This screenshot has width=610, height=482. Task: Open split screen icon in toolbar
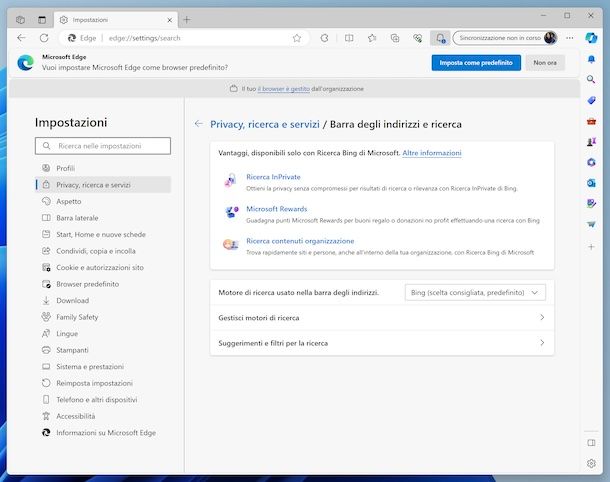tap(349, 38)
